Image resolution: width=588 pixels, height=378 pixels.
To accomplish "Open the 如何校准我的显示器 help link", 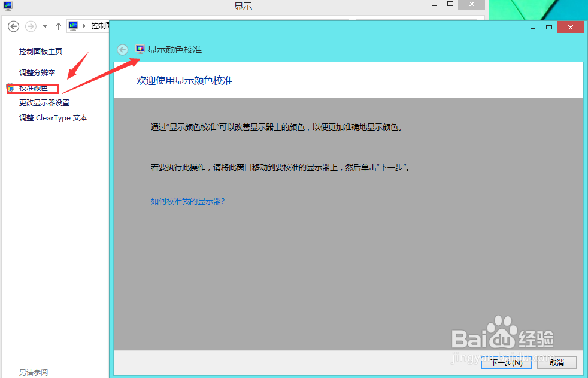I will [x=187, y=201].
